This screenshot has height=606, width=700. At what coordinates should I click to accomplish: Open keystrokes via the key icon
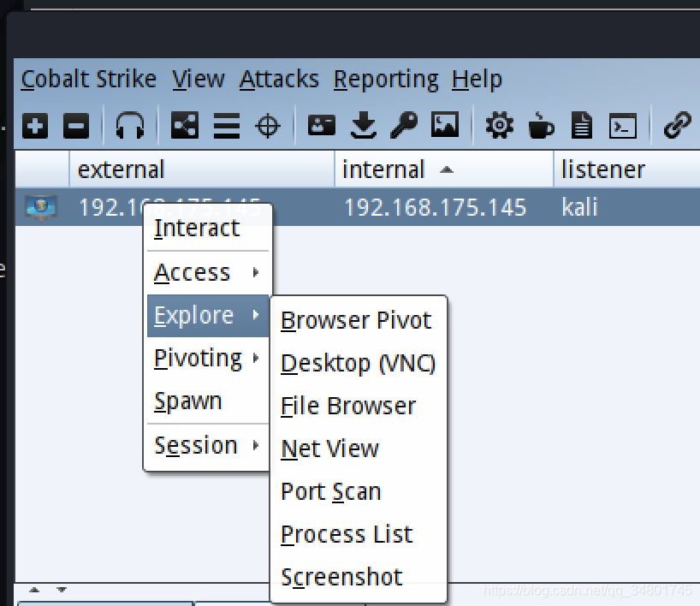404,125
